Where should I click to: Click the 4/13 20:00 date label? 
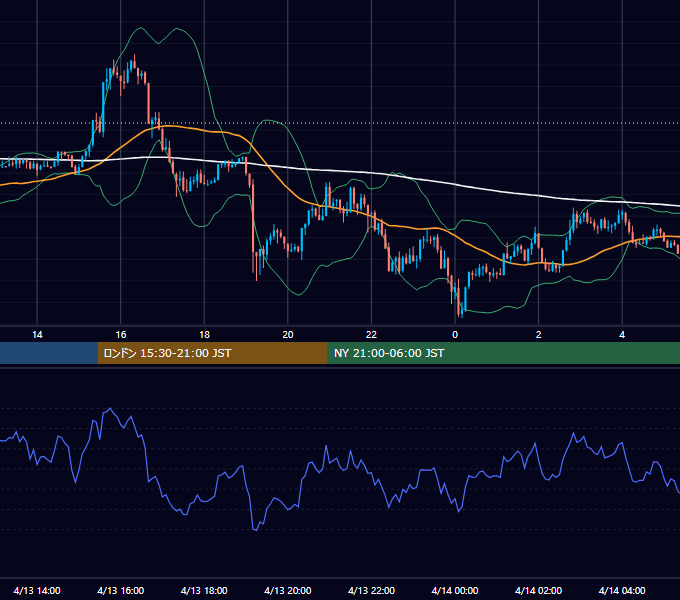tap(288, 590)
